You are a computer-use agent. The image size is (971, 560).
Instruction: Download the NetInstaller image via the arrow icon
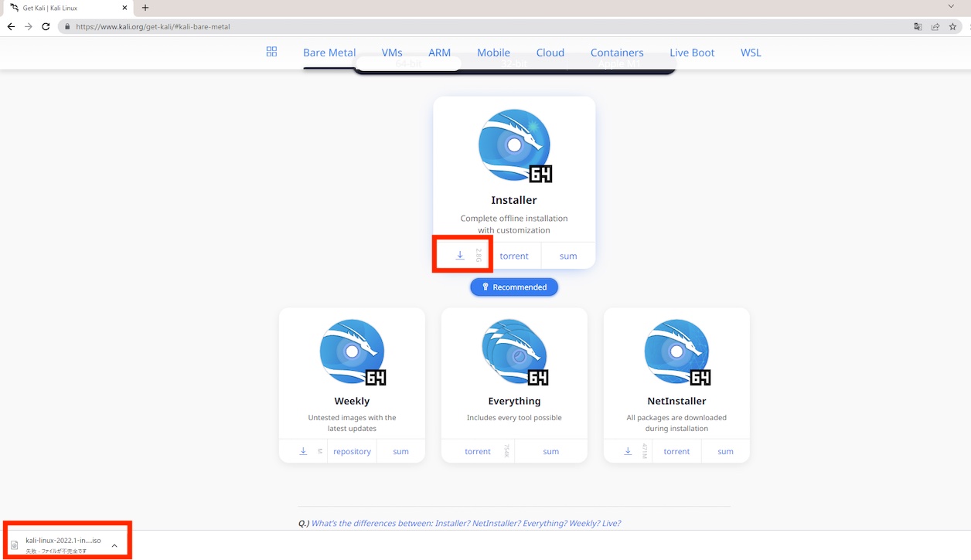(628, 451)
